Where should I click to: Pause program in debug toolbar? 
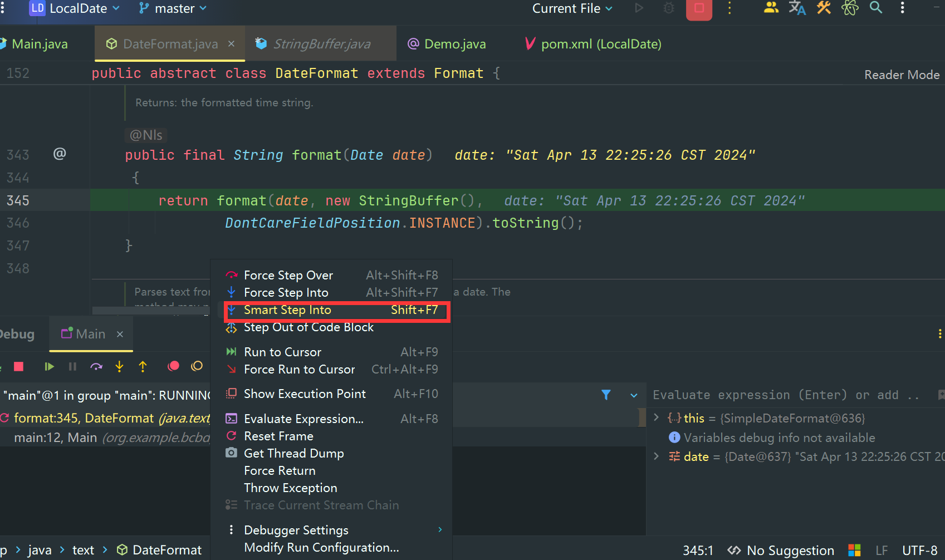[x=72, y=366]
